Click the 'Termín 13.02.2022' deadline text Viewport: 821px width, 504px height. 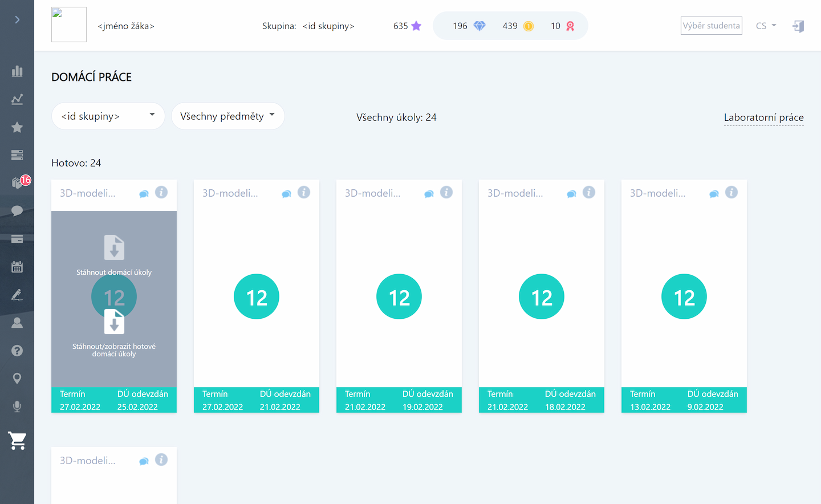(651, 400)
